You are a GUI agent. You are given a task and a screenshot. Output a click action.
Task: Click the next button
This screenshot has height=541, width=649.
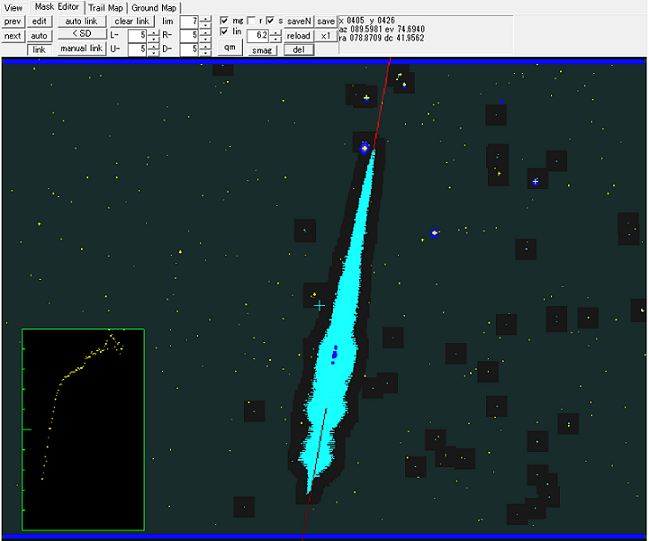(13, 35)
